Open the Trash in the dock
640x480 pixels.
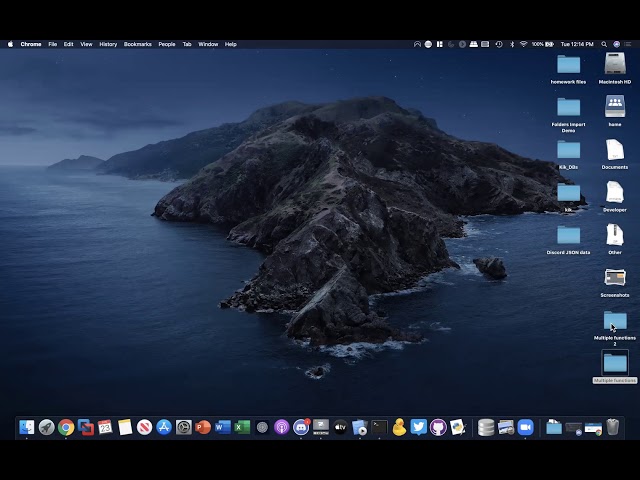coord(613,427)
